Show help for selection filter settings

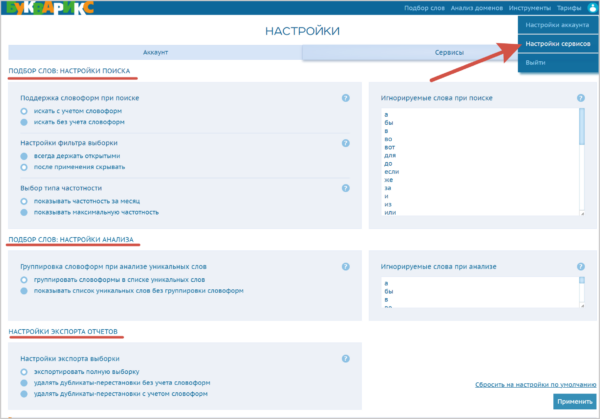pos(346,143)
